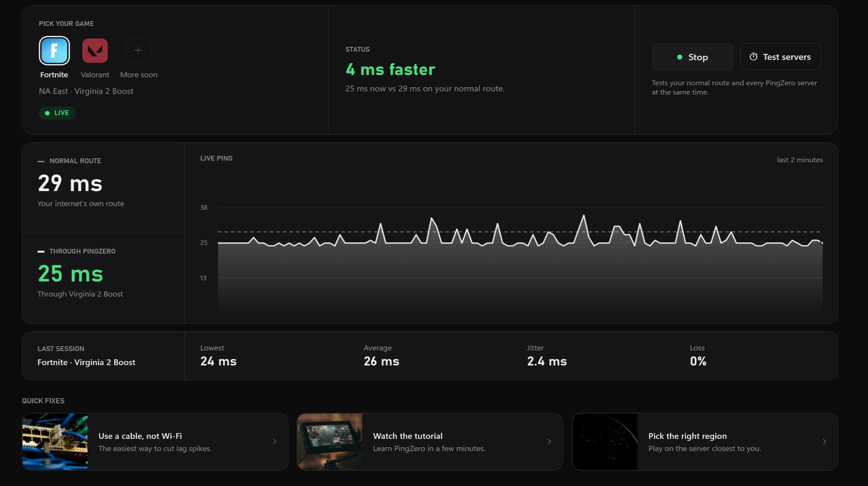Click the Your internet's own route caption
The width and height of the screenshot is (868, 486).
pos(81,204)
